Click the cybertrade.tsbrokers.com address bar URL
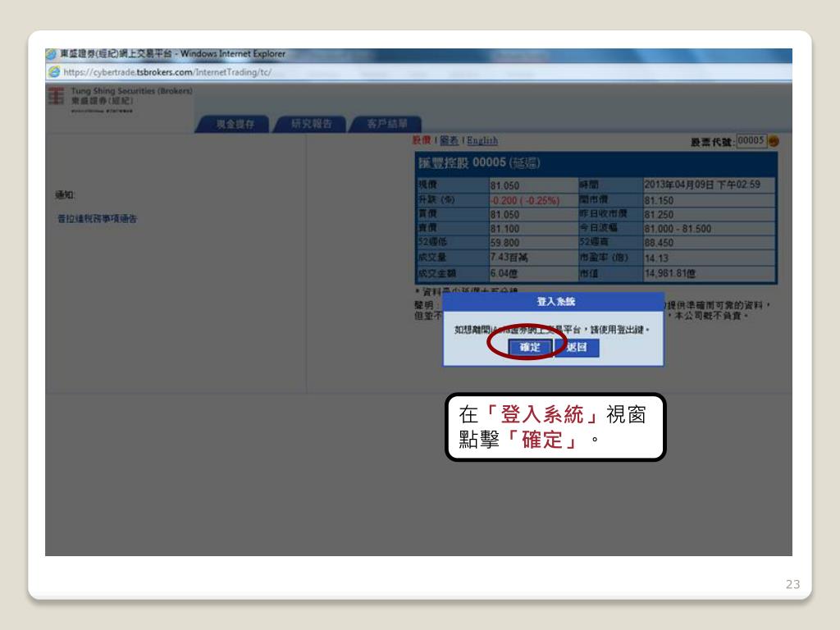 pyautogui.click(x=167, y=72)
